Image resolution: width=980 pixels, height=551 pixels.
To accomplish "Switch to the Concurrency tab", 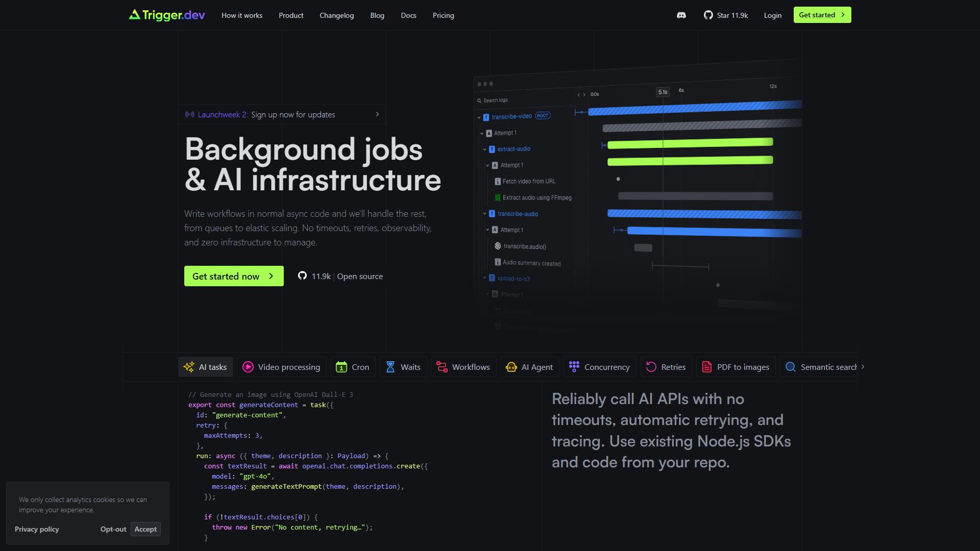I will pos(600,367).
